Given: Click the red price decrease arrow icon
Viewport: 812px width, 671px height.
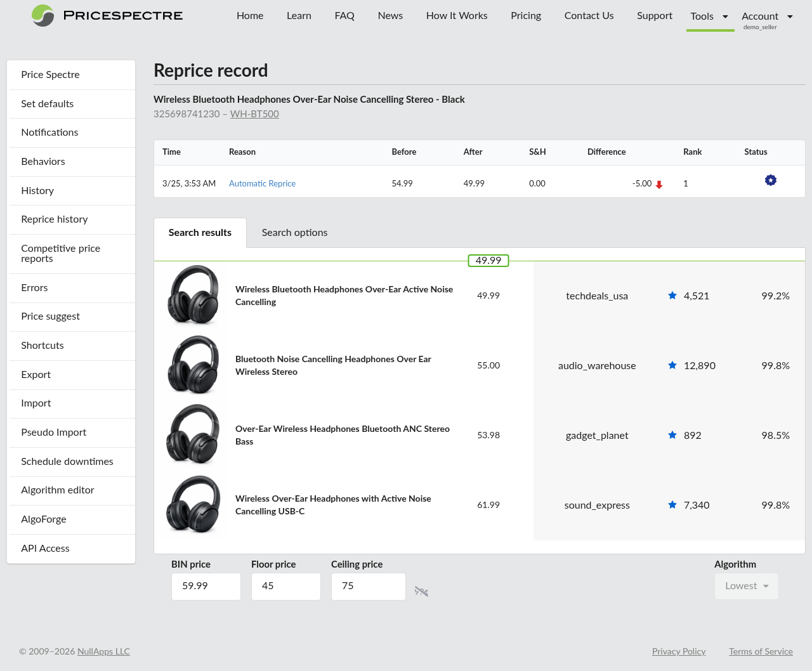Looking at the screenshot, I should (x=660, y=184).
